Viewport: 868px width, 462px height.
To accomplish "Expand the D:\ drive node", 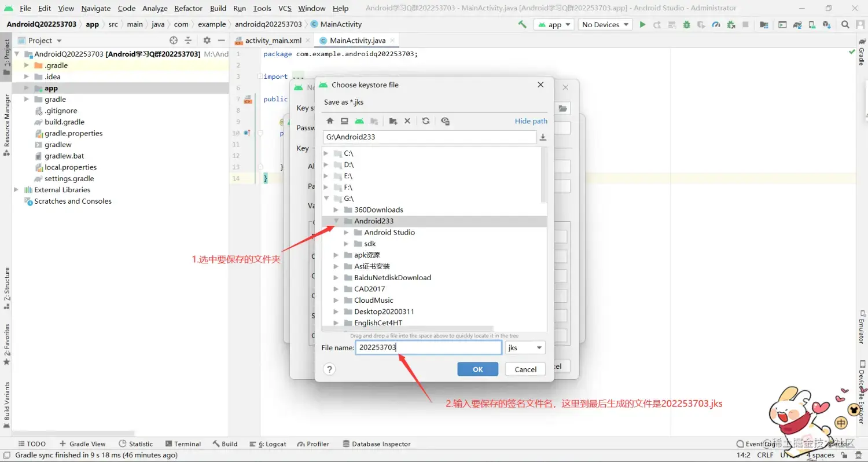I will click(x=326, y=165).
